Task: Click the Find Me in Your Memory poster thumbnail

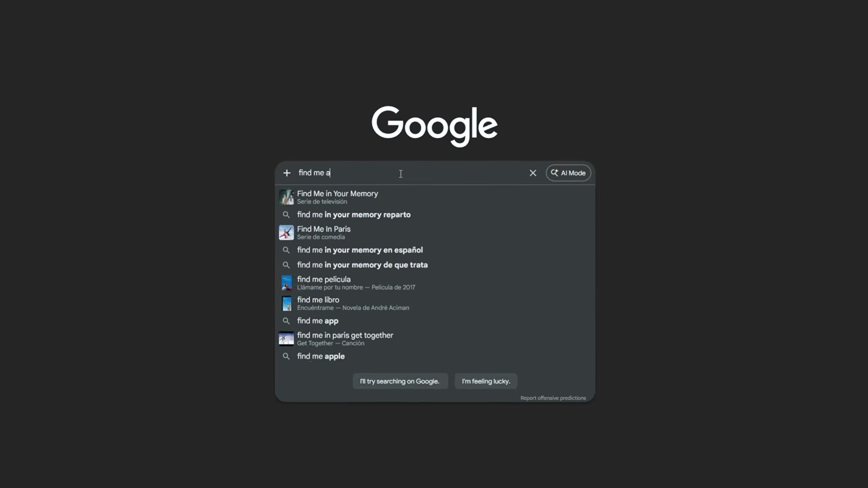Action: pos(286,197)
